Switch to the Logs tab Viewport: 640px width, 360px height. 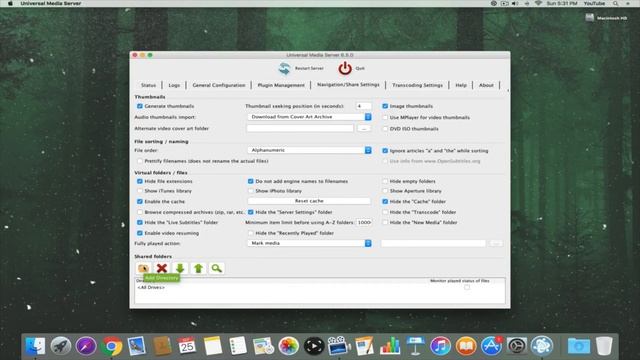pyautogui.click(x=174, y=85)
